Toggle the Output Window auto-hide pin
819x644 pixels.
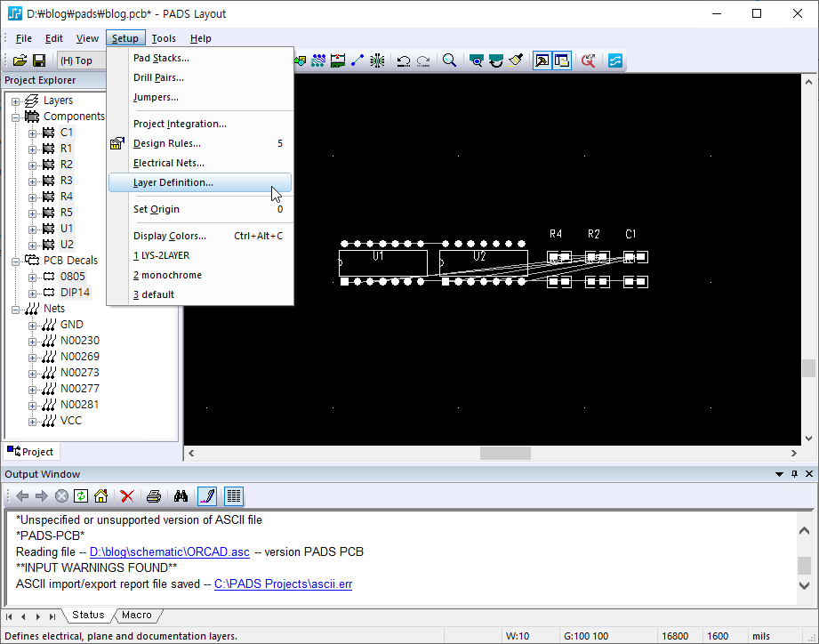[x=794, y=474]
